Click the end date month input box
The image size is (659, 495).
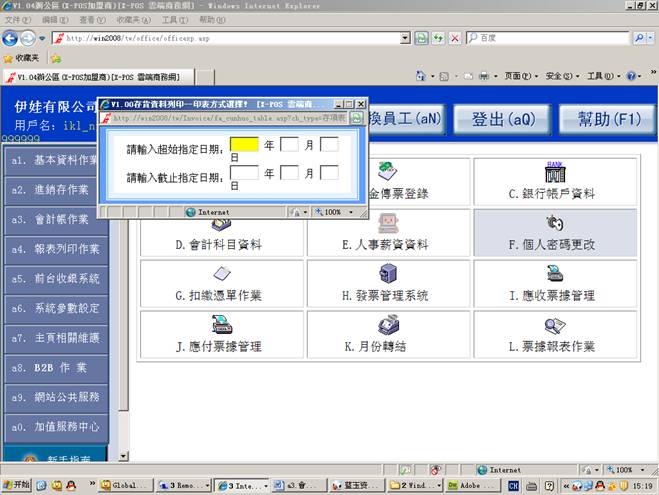[289, 173]
